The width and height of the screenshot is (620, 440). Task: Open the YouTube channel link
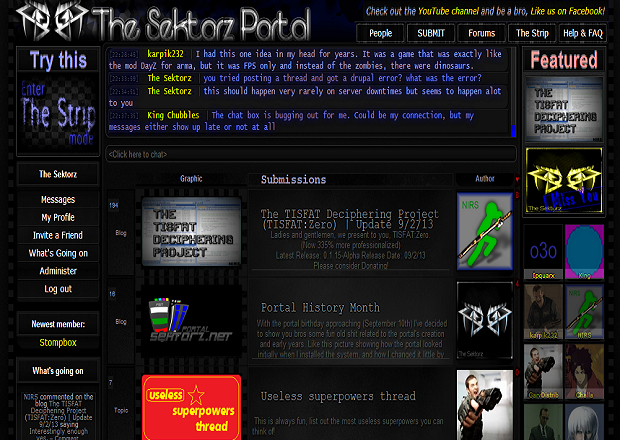point(448,11)
